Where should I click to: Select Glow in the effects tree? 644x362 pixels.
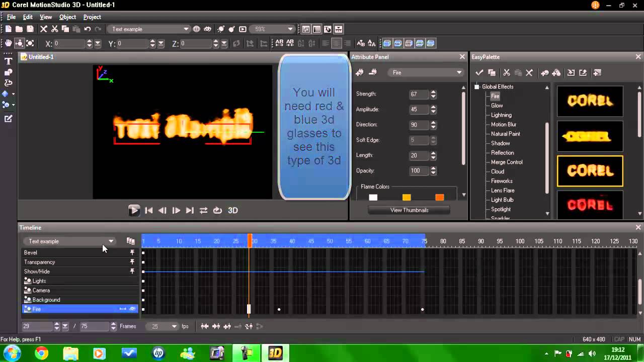(497, 106)
